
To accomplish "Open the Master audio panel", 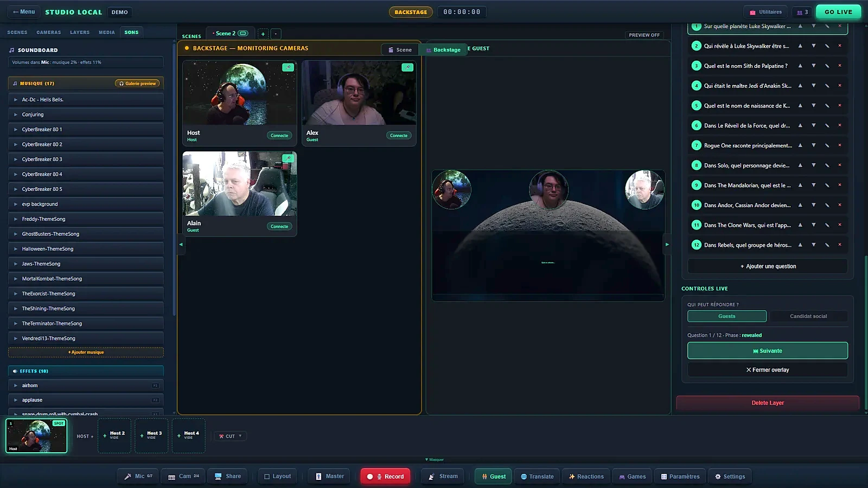I will (330, 476).
